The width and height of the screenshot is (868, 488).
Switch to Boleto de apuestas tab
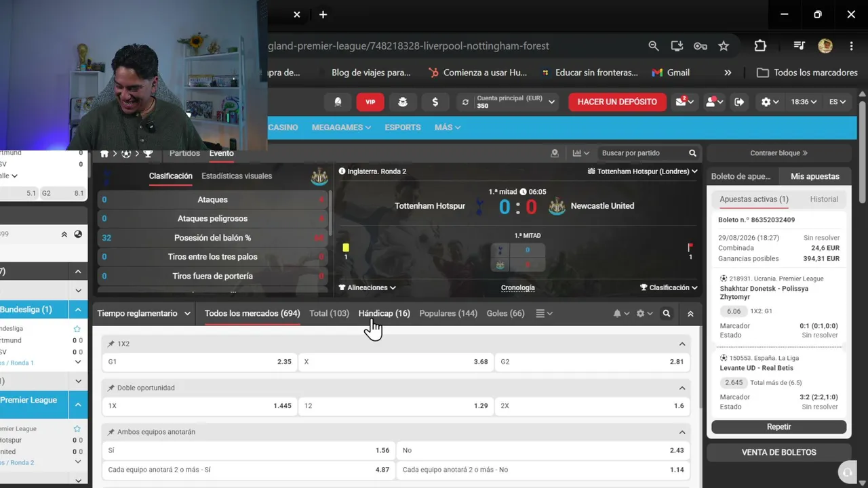(x=741, y=176)
